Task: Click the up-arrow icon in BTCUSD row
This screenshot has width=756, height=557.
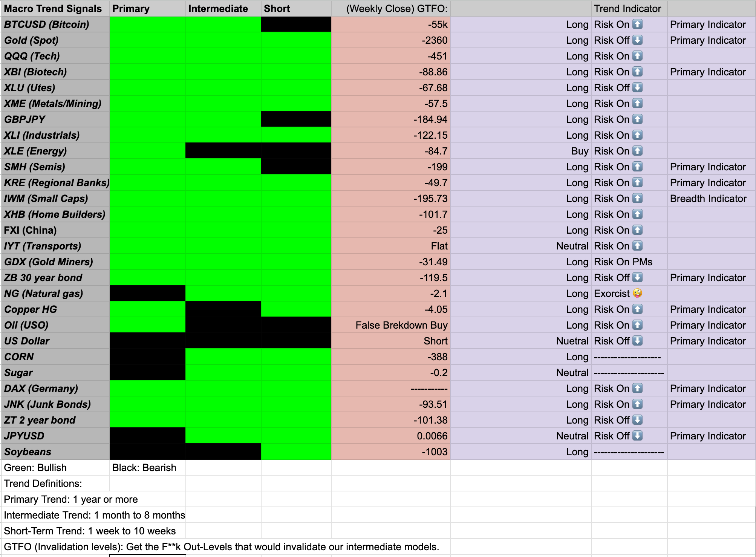Action: 637,24
